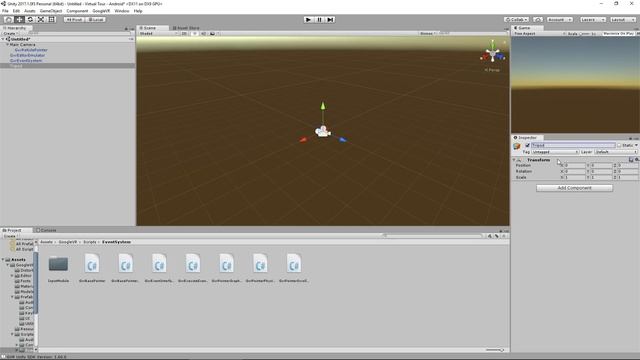
Task: Select GvrReticlePointer in the Hierarchy
Action: click(x=31, y=50)
